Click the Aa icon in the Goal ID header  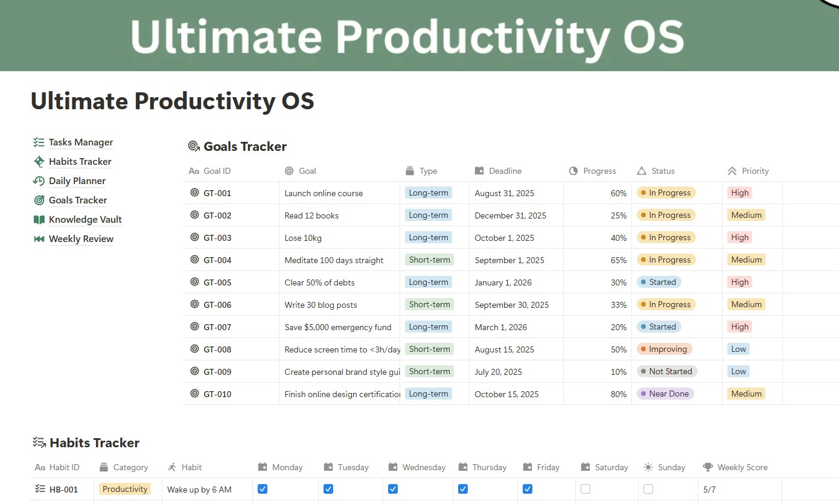(x=194, y=171)
